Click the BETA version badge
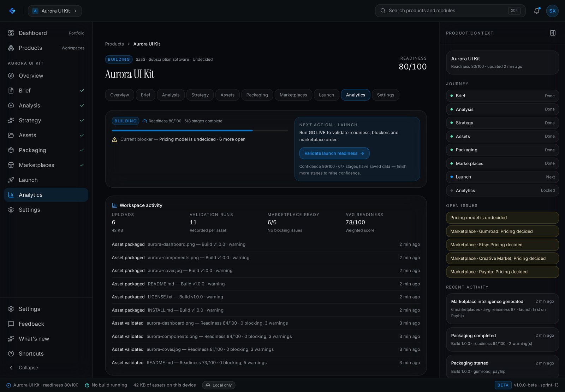565x392 pixels. pyautogui.click(x=503, y=385)
